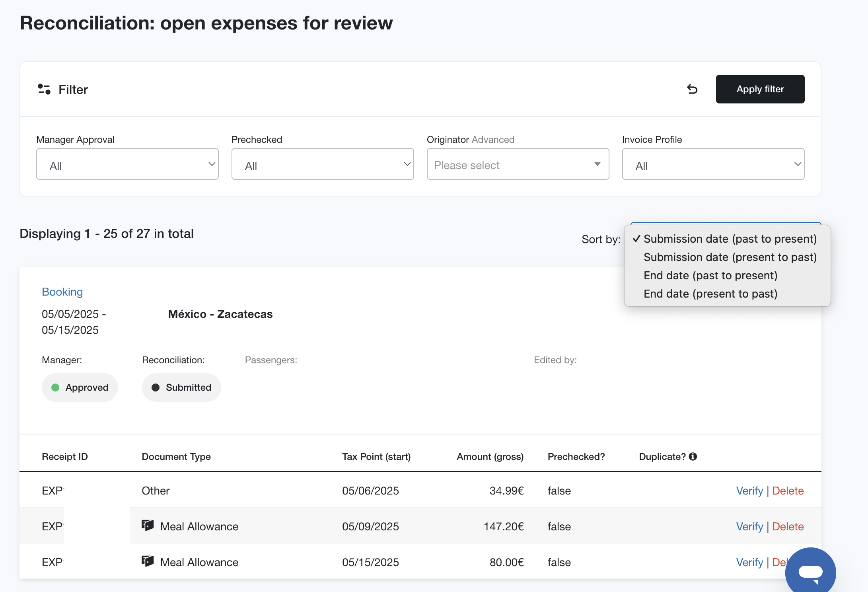The width and height of the screenshot is (868, 592).
Task: Click the Advanced originator label
Action: [x=493, y=140]
